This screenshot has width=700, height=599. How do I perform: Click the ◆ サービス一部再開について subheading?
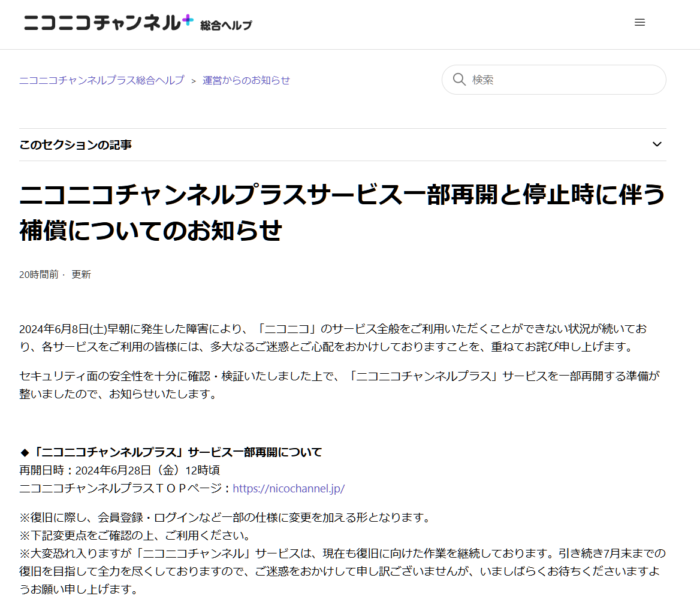pos(171,452)
